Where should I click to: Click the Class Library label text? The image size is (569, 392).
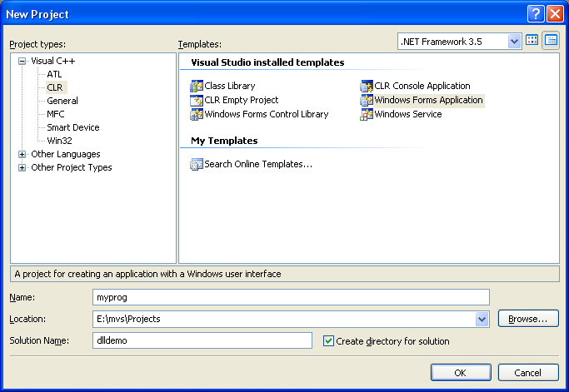pyautogui.click(x=230, y=86)
